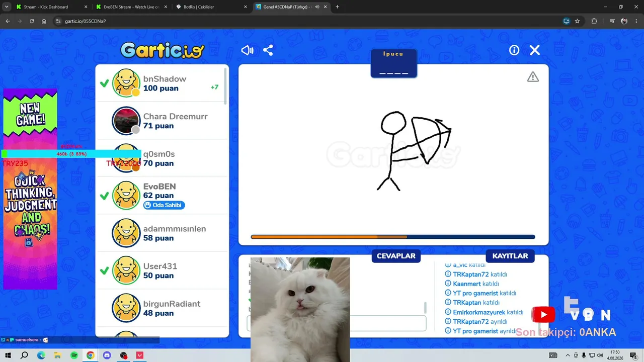Image resolution: width=644 pixels, height=362 pixels.
Task: Click the answers chat scrollbar
Action: click(426, 308)
